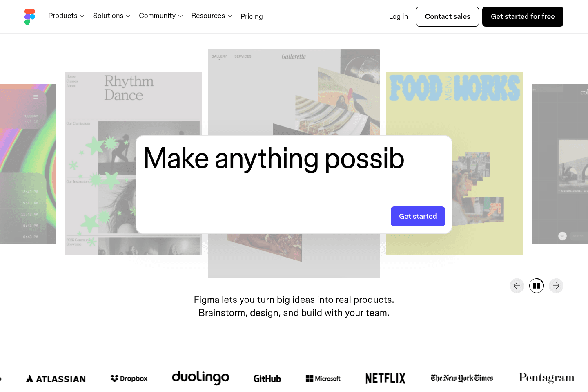Click the Duolingo logo

pyautogui.click(x=200, y=378)
